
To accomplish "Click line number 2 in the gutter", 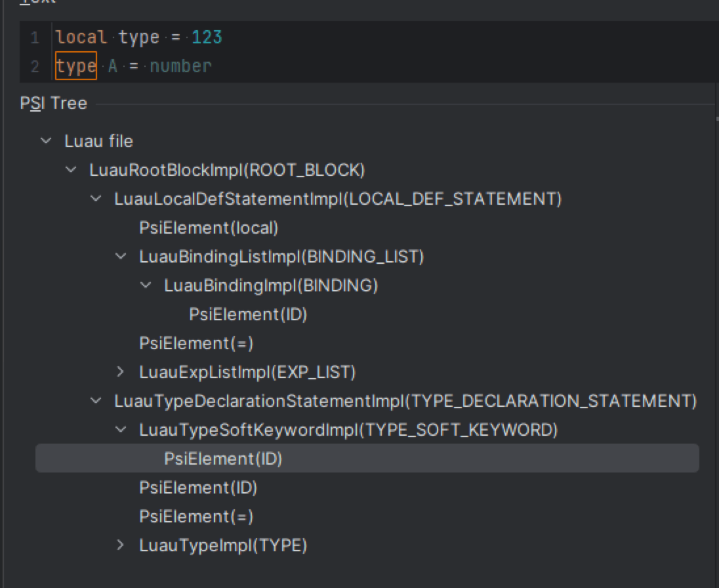I will [x=36, y=65].
